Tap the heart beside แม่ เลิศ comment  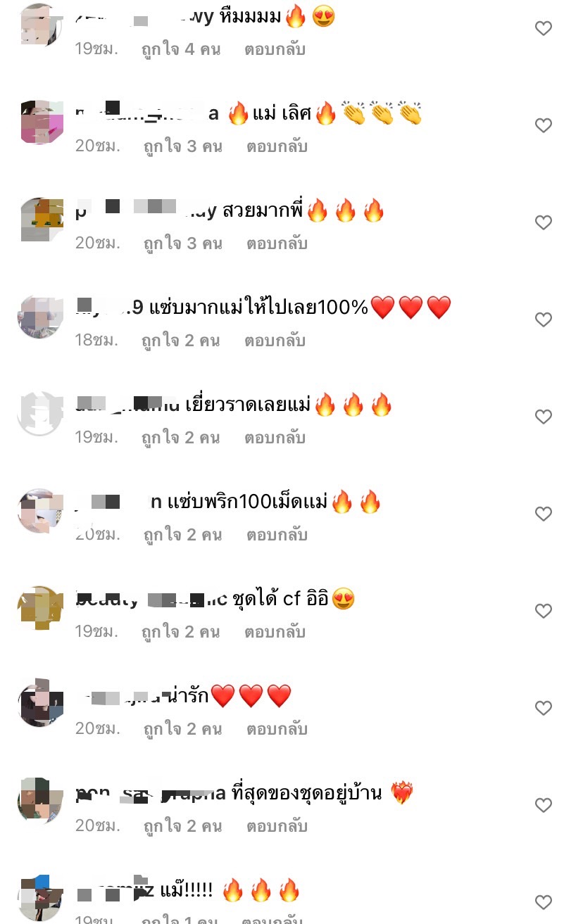click(543, 126)
